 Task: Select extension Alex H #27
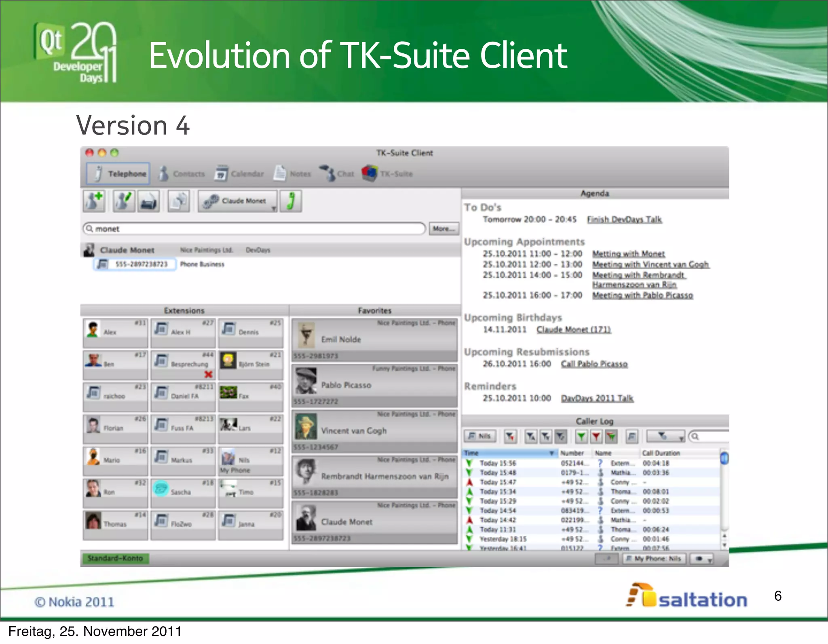point(183,333)
